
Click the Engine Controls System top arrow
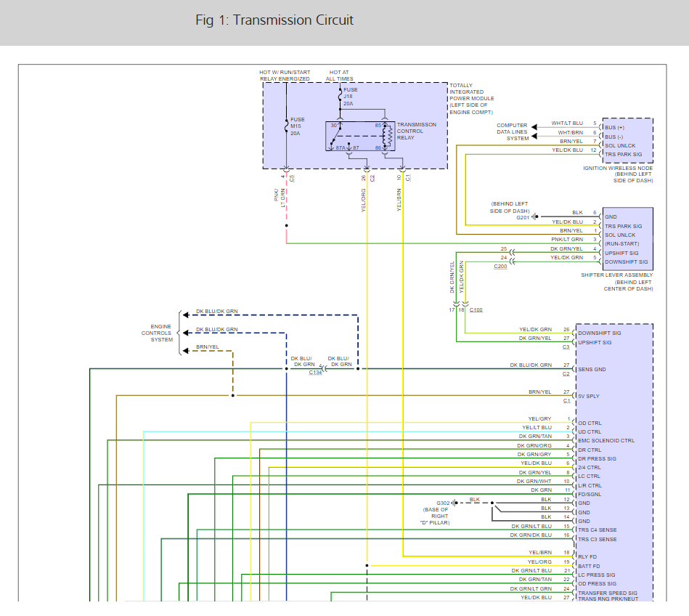click(x=186, y=315)
